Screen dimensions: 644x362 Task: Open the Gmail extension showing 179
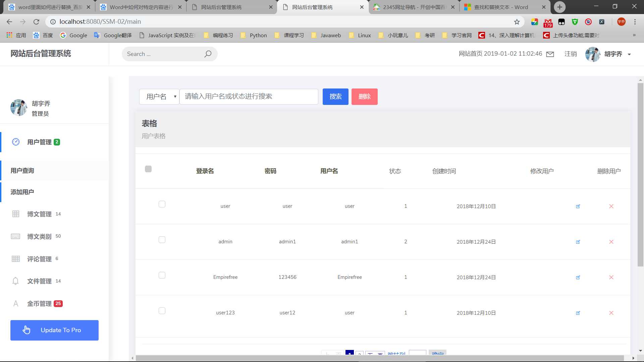pos(548,22)
